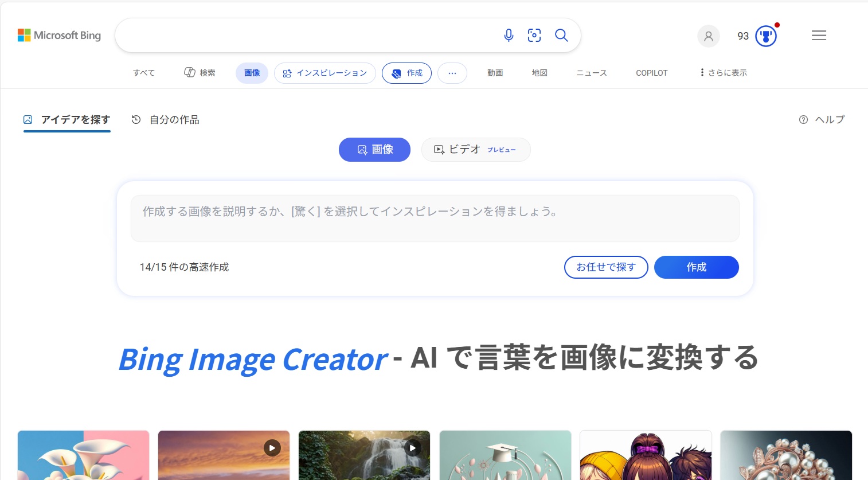
Task: Open the pearl jewelry thumbnail
Action: 786,455
